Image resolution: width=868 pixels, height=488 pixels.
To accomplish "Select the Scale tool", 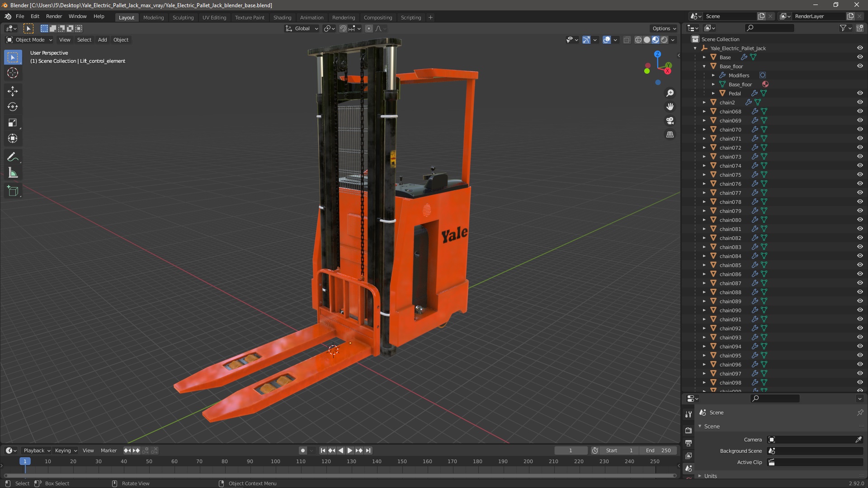I will [x=13, y=123].
